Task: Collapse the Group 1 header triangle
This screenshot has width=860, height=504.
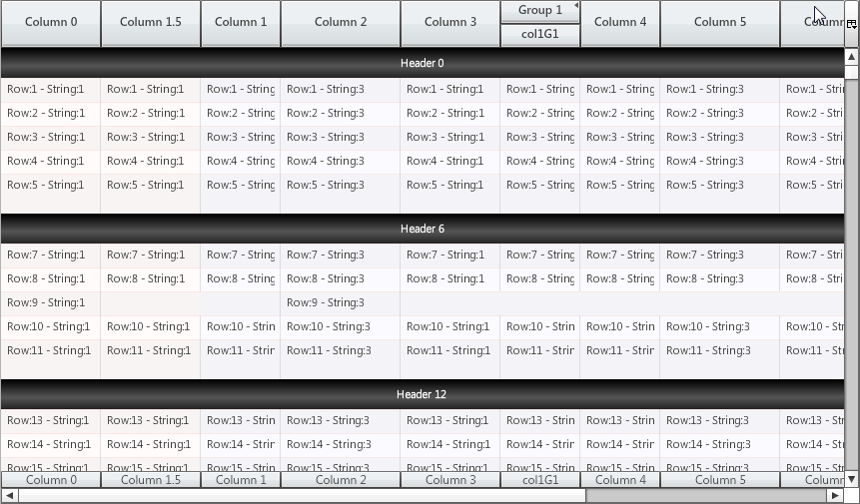Action: point(575,6)
